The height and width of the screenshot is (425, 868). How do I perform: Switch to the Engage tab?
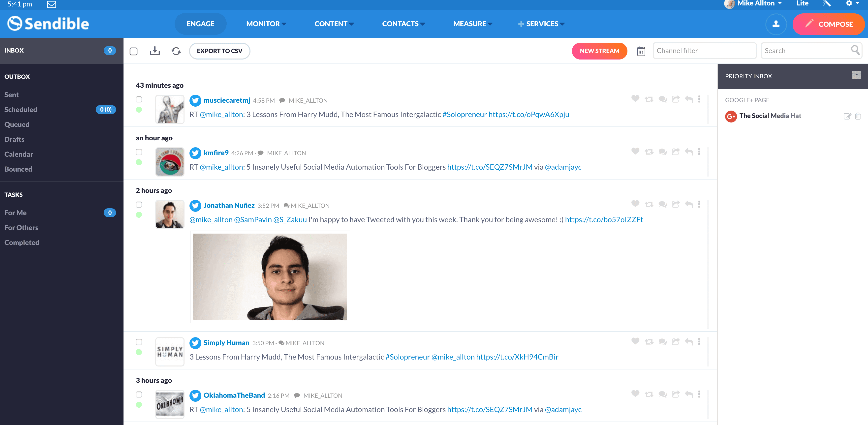[x=200, y=24]
